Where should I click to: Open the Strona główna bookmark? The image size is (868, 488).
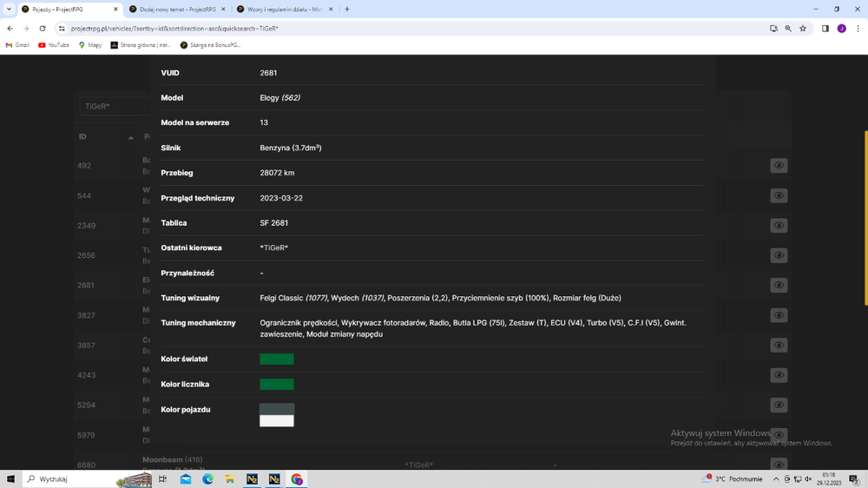[141, 45]
